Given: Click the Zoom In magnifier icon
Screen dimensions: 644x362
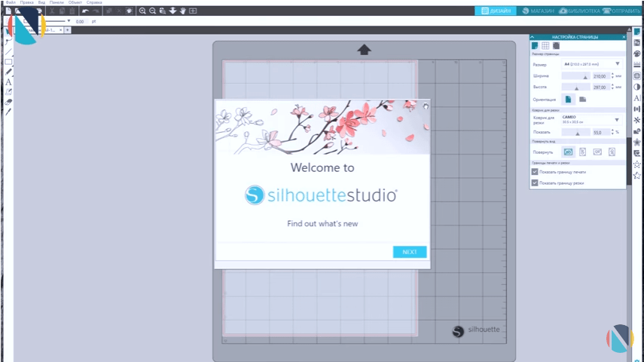Looking at the screenshot, I should (142, 11).
